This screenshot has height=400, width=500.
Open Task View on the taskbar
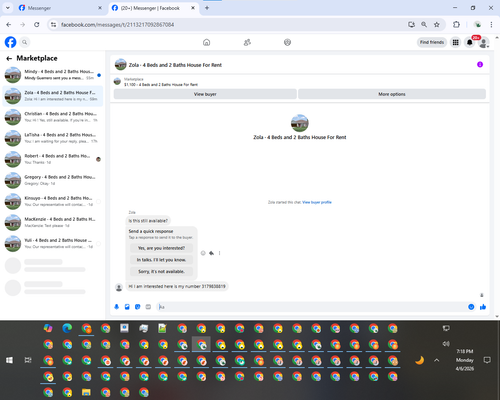[28, 360]
